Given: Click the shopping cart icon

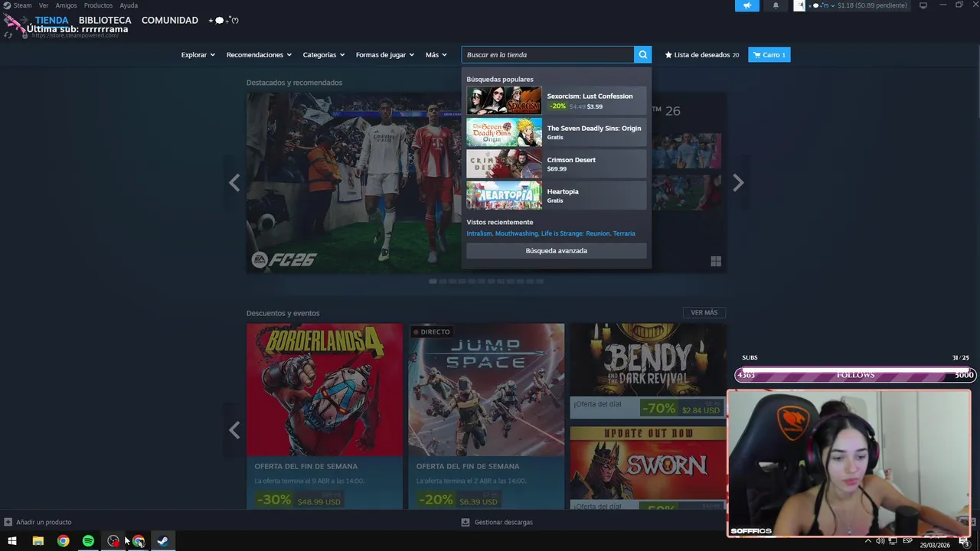Looking at the screenshot, I should (757, 55).
